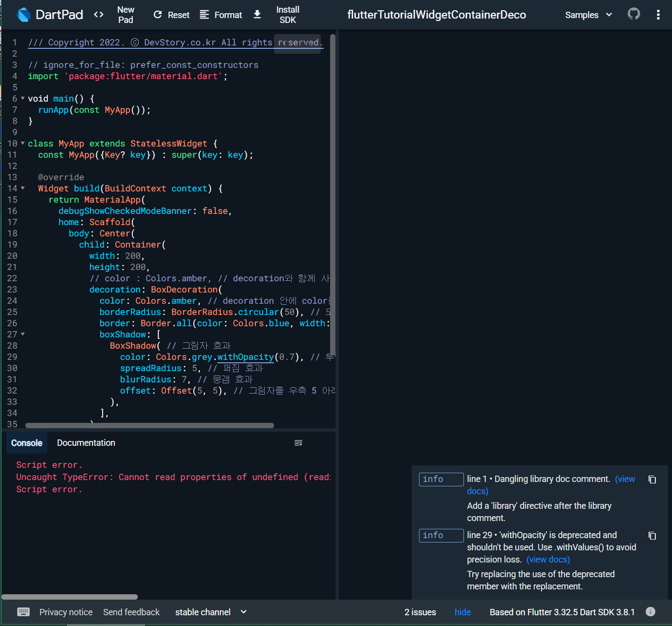672x626 pixels.
Task: Click the spreadRadius property on line 30
Action: (151, 368)
